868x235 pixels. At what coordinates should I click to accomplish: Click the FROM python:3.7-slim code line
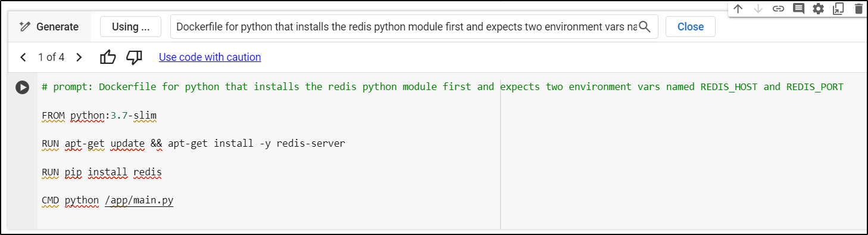(99, 115)
